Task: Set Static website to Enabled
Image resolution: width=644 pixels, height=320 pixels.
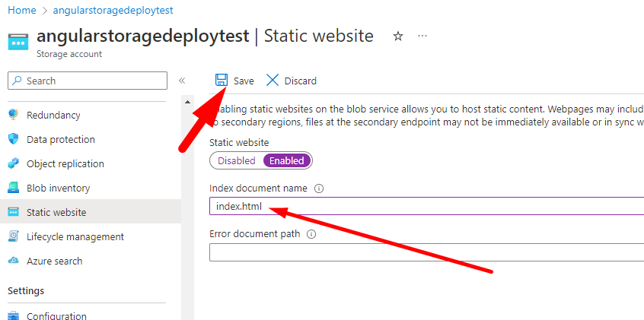Action: 286,161
